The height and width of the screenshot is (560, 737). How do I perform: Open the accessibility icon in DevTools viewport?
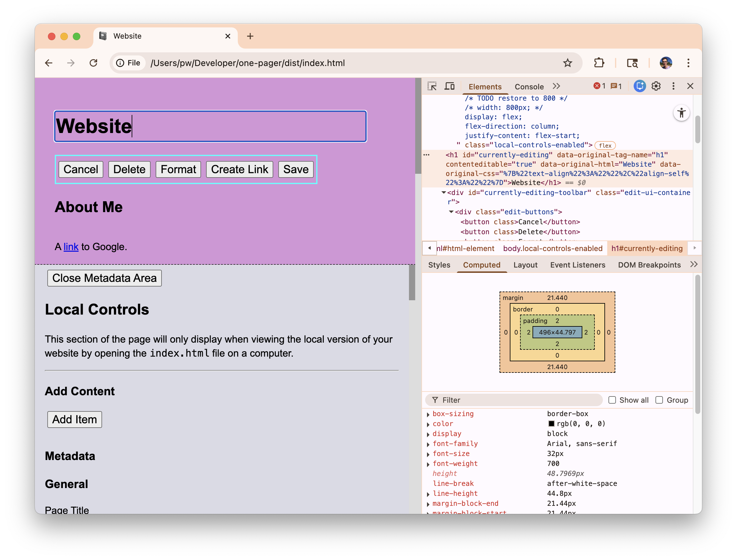tap(682, 113)
